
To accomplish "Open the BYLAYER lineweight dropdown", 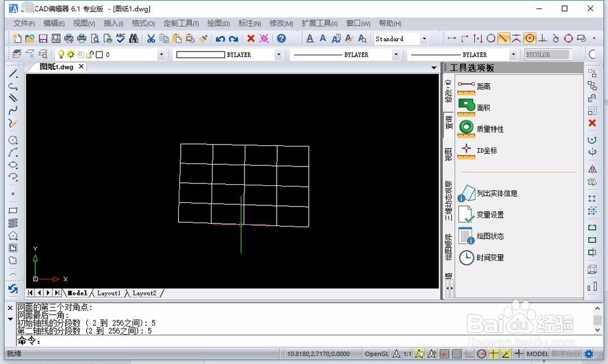I will coord(513,55).
